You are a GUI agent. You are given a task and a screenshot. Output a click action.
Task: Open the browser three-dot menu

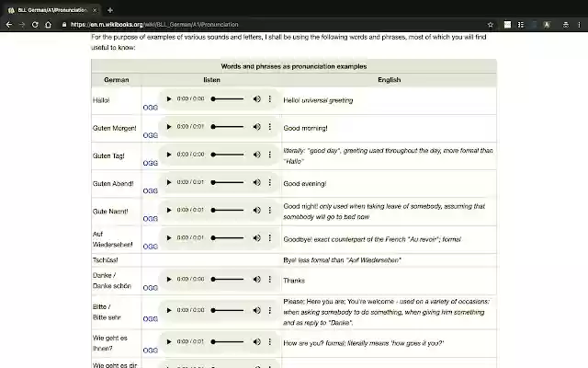click(579, 25)
